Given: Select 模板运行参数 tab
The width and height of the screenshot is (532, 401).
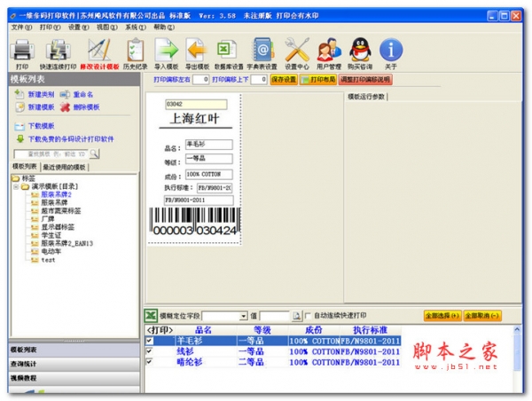Looking at the screenshot, I should tap(366, 97).
